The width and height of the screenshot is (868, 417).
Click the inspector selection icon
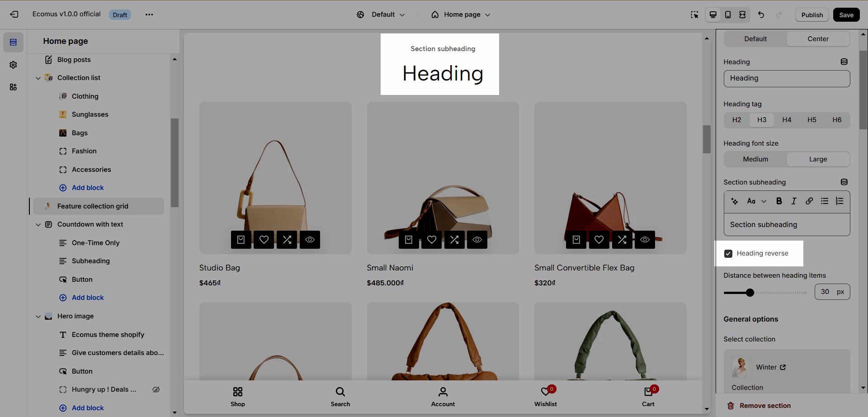pos(694,15)
